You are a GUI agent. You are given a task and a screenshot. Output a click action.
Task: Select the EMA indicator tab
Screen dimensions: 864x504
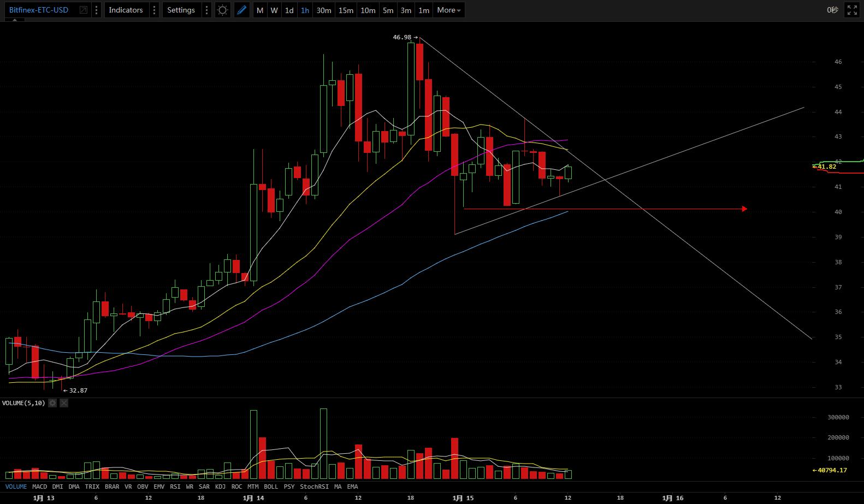(x=352, y=487)
